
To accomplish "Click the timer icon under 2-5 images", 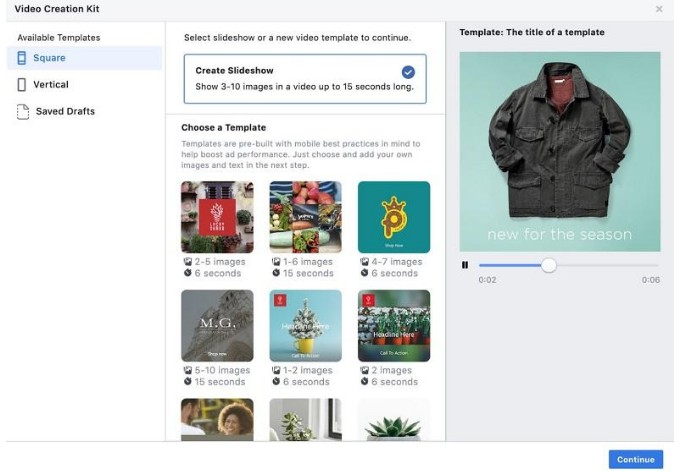I will pyautogui.click(x=187, y=273).
